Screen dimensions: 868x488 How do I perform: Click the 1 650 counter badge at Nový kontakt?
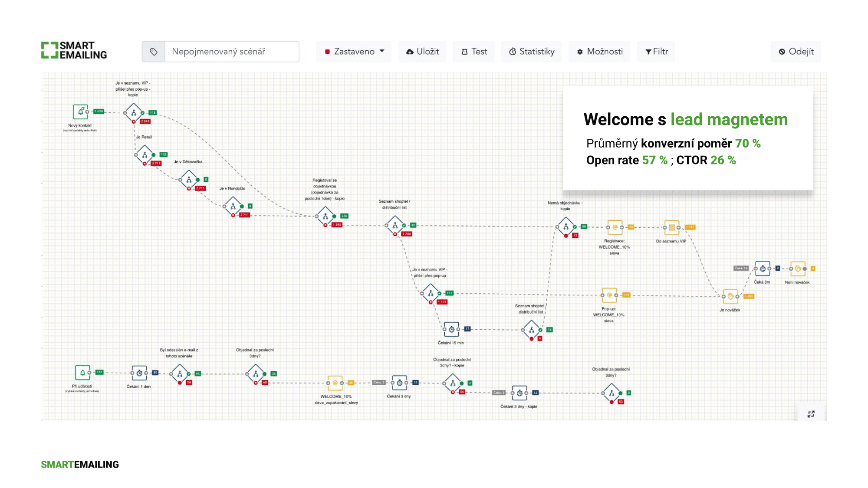pos(99,111)
